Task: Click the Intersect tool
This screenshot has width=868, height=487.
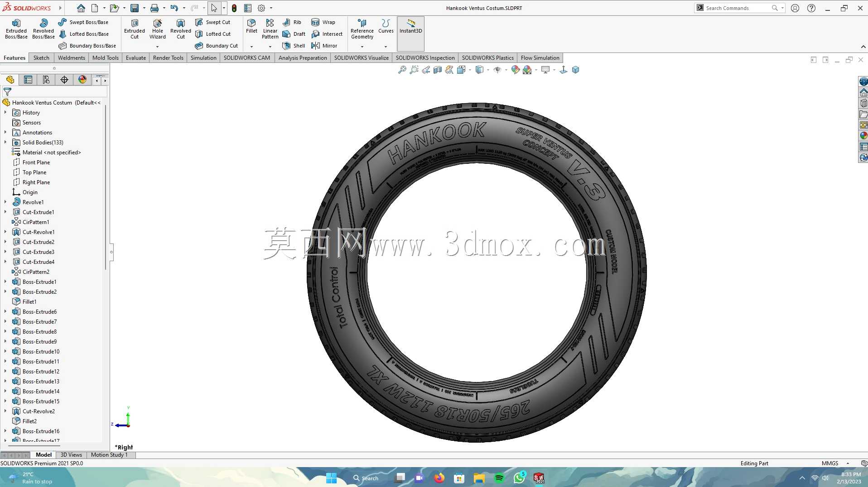Action: coord(327,34)
